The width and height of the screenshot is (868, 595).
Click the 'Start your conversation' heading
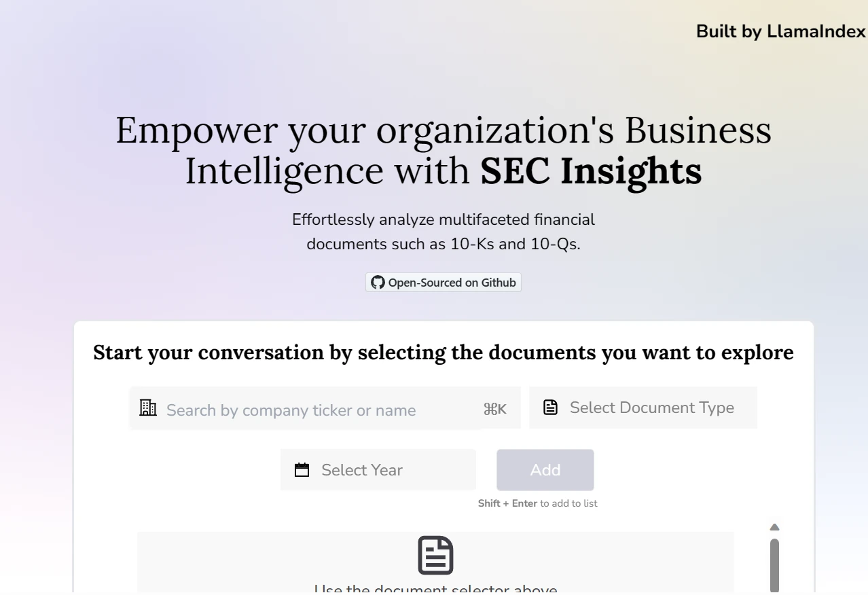pyautogui.click(x=443, y=353)
